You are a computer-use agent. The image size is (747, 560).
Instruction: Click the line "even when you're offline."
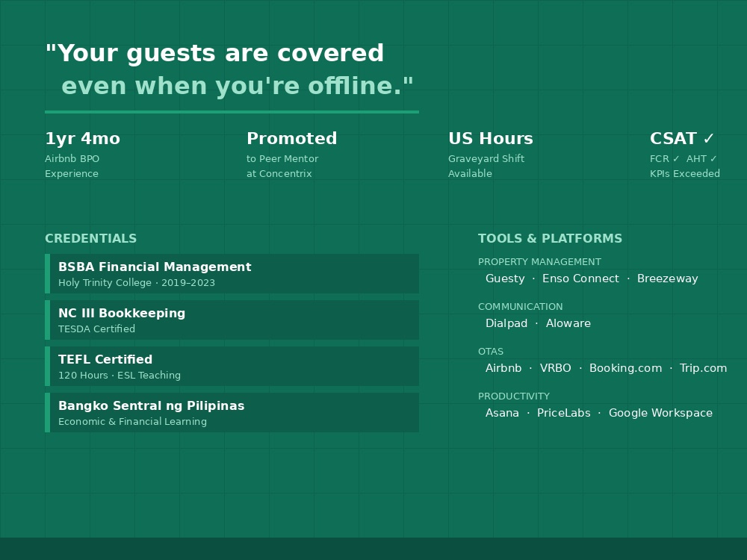pyautogui.click(x=238, y=86)
